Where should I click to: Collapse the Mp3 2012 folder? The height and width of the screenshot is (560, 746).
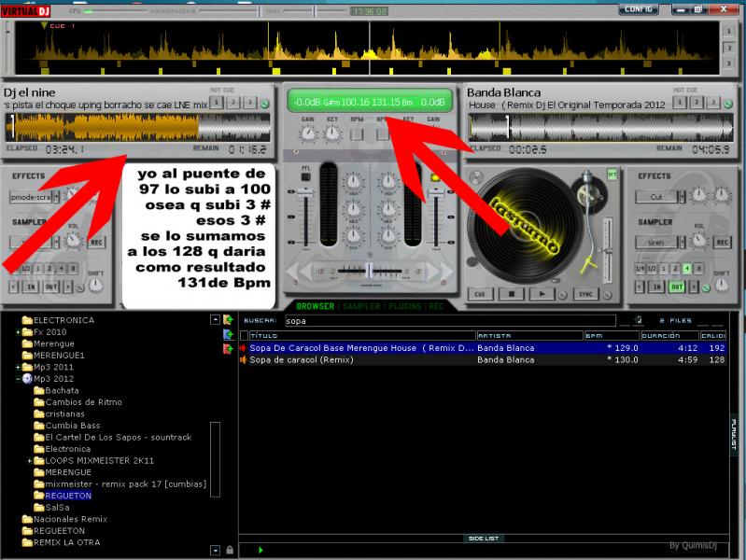tap(18, 379)
